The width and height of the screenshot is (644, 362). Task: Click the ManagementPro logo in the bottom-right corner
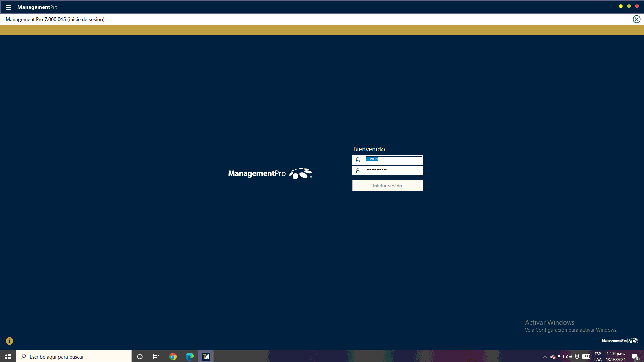[619, 341]
